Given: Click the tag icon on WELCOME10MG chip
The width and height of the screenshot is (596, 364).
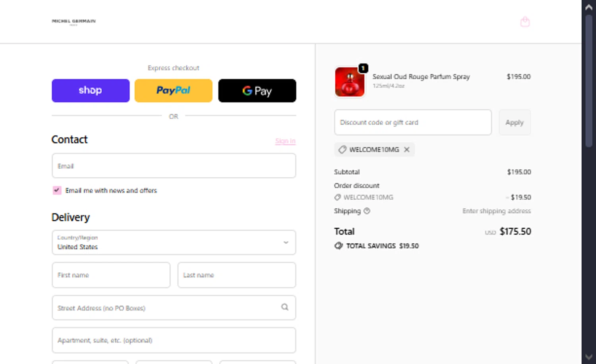Looking at the screenshot, I should [342, 150].
